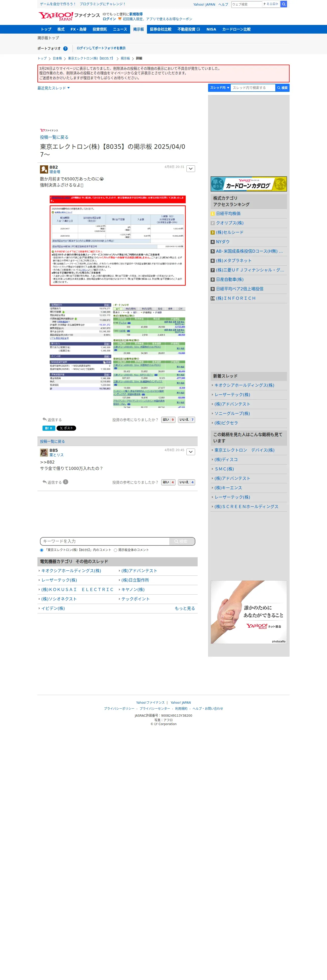The width and height of the screenshot is (327, 980).
Task: Open the NISA nav tab
Action: 211,29
